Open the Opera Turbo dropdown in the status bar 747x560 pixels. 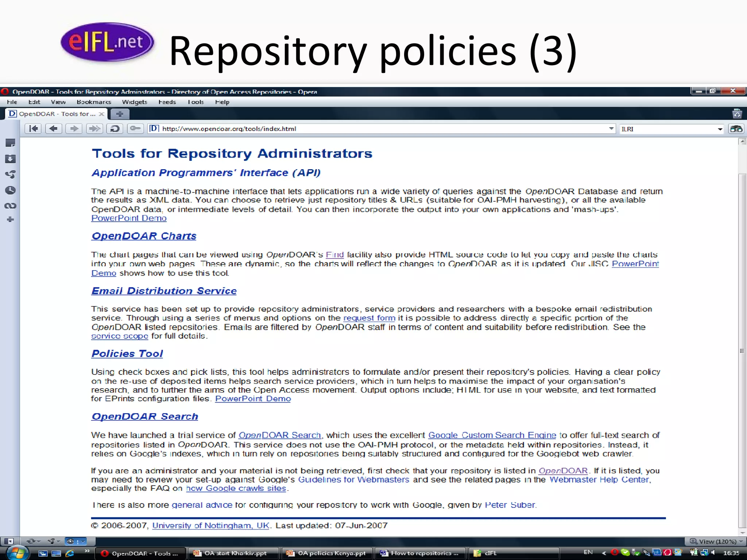pos(76,541)
